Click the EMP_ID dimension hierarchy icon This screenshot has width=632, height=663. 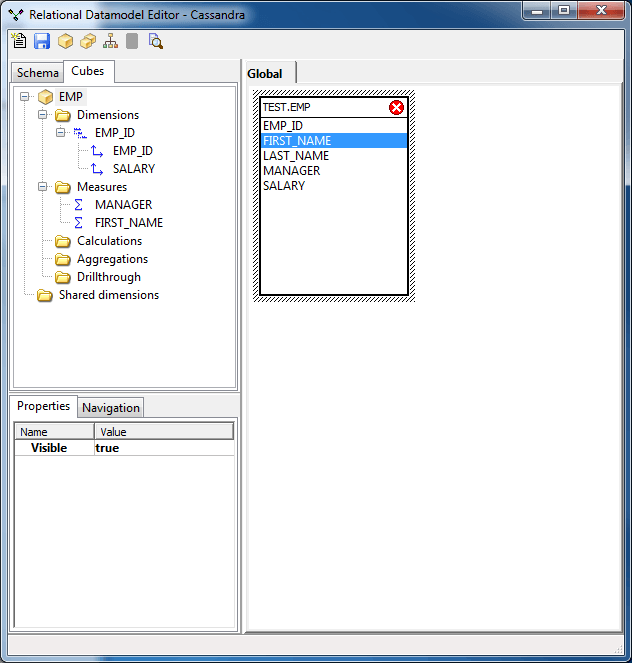[x=80, y=133]
